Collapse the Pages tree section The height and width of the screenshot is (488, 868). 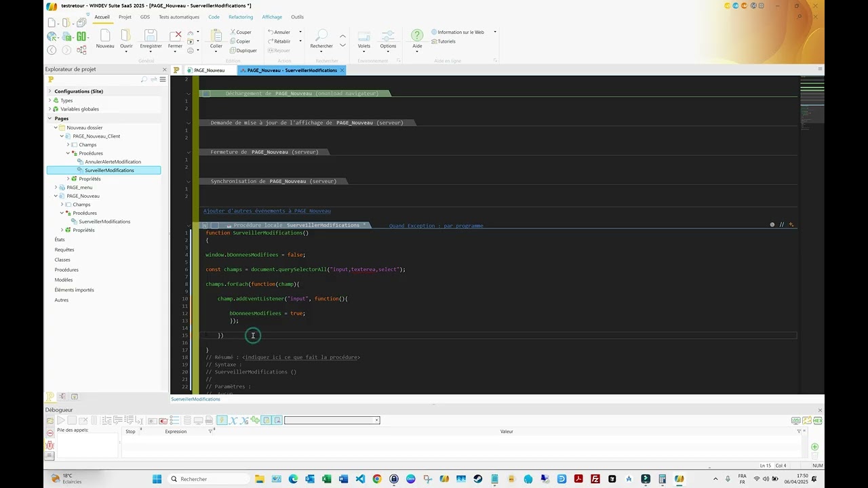[50, 119]
